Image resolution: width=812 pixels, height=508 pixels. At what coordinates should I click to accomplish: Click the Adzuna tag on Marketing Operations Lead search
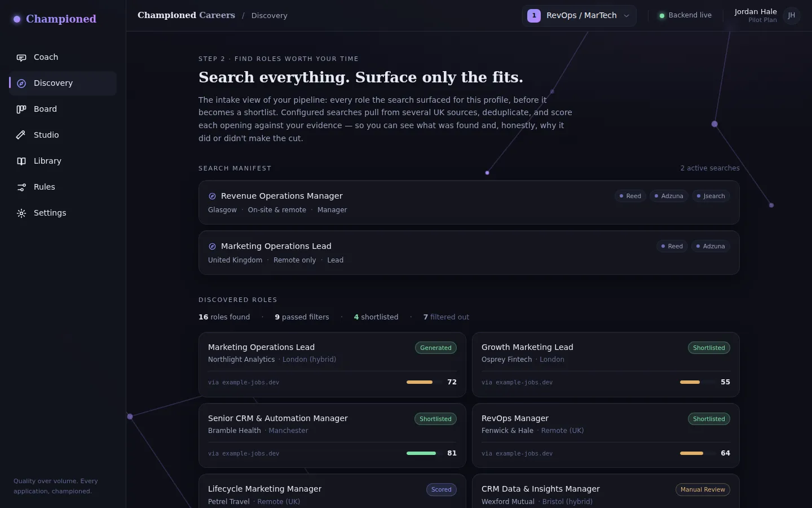pyautogui.click(x=710, y=247)
